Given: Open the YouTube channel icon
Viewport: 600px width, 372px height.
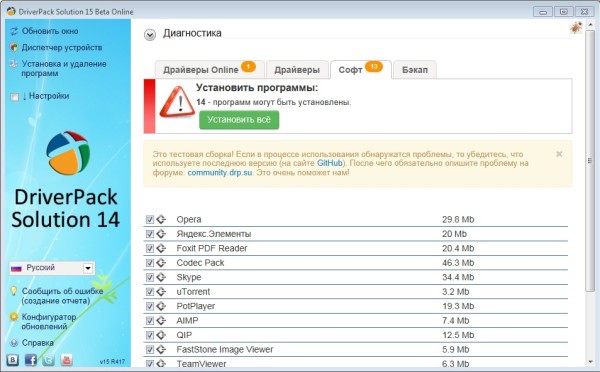Looking at the screenshot, I should [66, 360].
